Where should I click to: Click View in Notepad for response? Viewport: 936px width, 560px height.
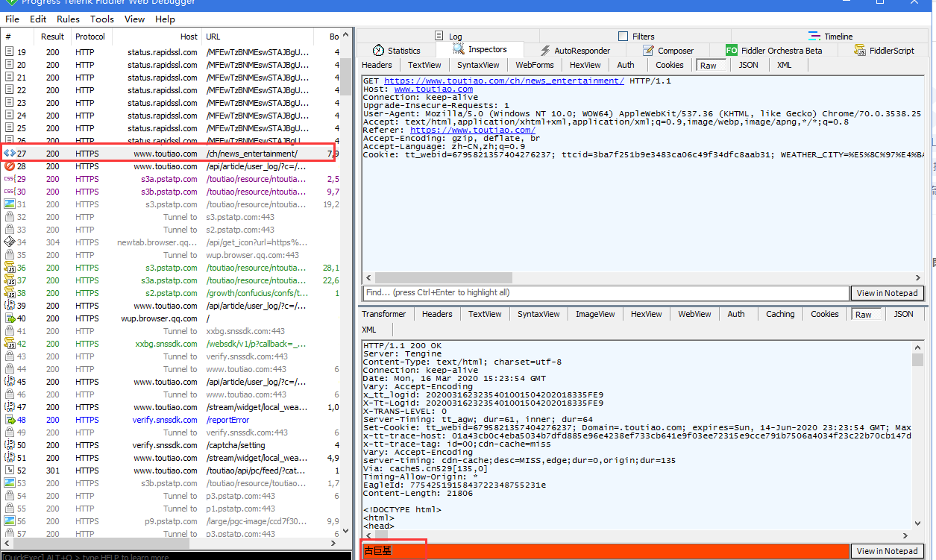887,551
